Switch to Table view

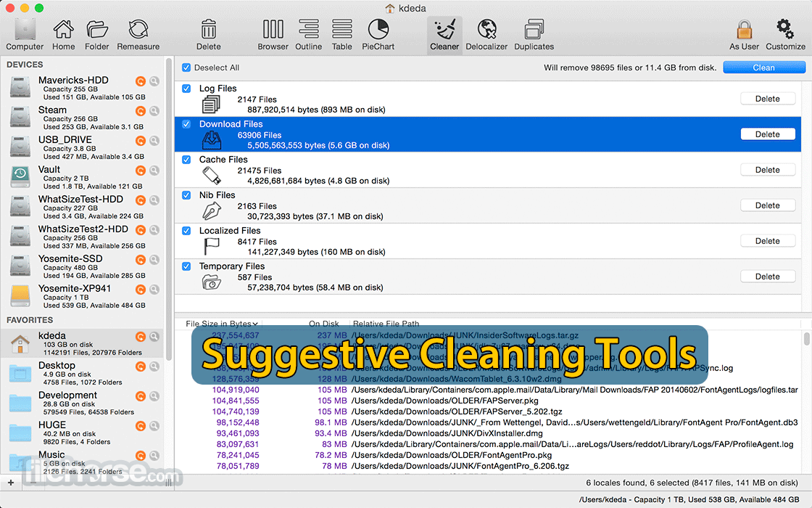click(341, 35)
